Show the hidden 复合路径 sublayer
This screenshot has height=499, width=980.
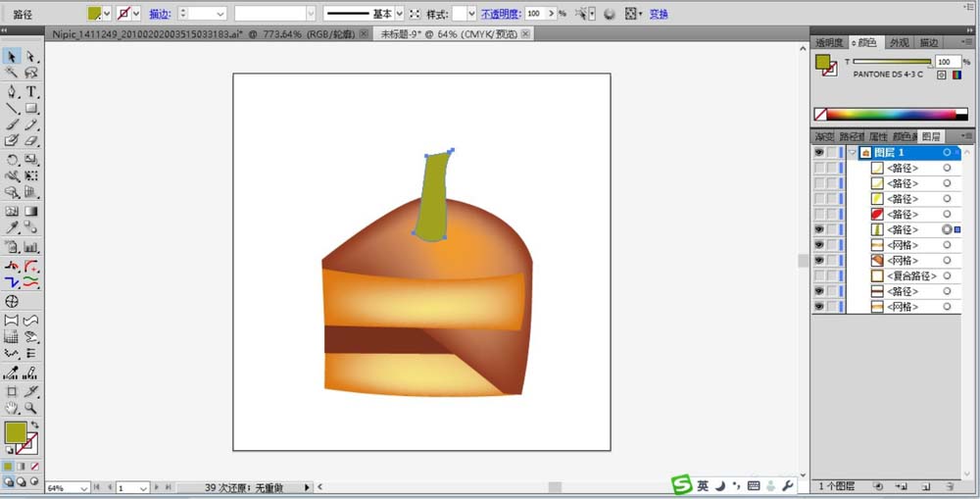point(818,276)
